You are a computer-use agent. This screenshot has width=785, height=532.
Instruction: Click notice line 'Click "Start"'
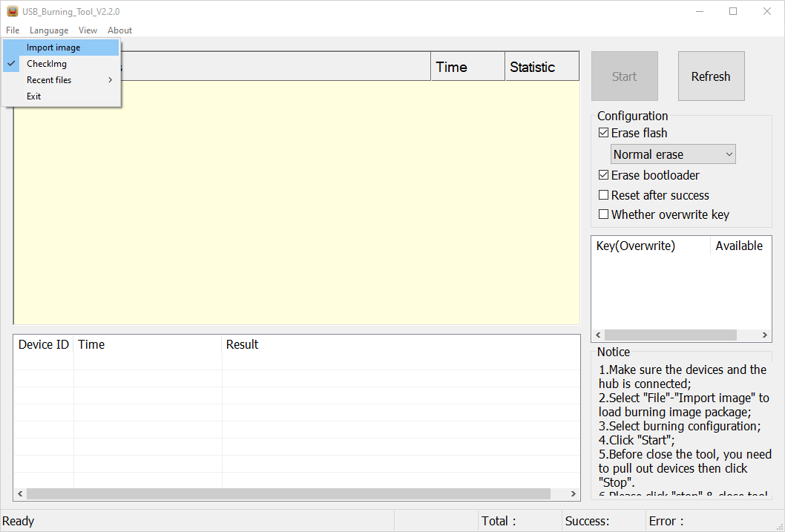(637, 440)
